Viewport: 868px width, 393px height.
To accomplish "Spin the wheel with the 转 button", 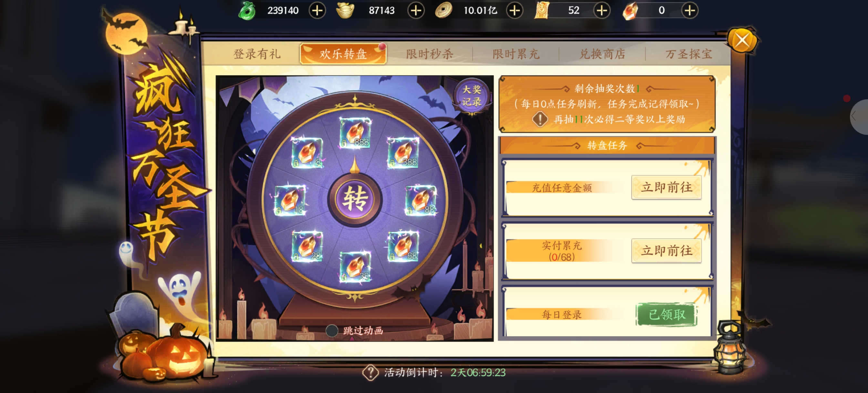I will [355, 199].
